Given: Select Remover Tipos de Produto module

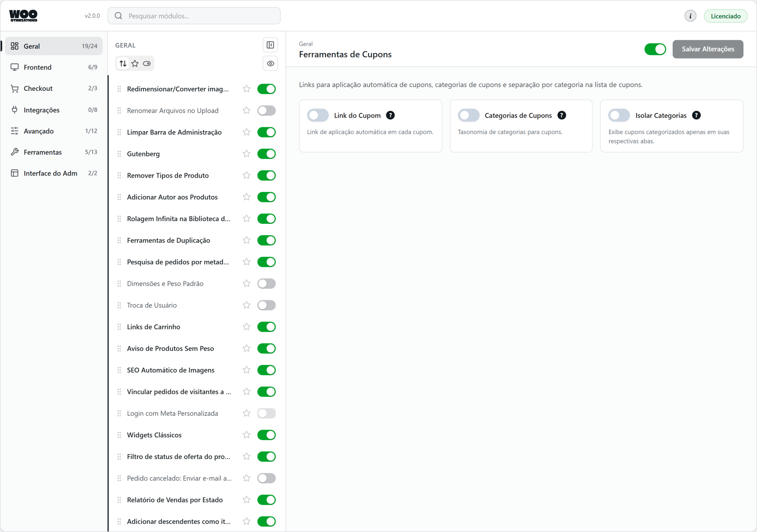Looking at the screenshot, I should tap(167, 175).
